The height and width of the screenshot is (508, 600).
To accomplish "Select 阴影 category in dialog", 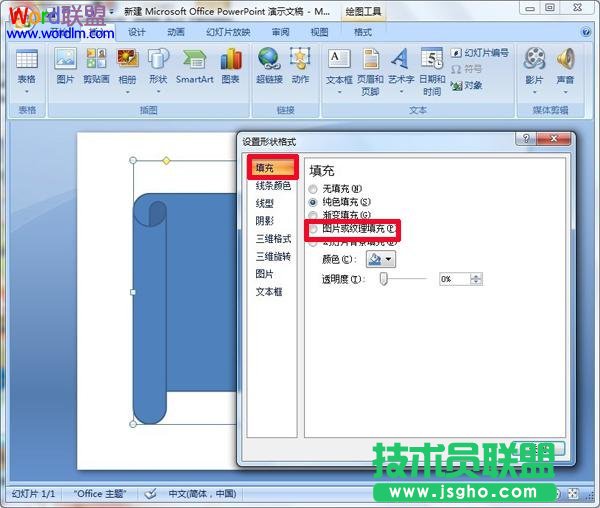I will [x=264, y=221].
